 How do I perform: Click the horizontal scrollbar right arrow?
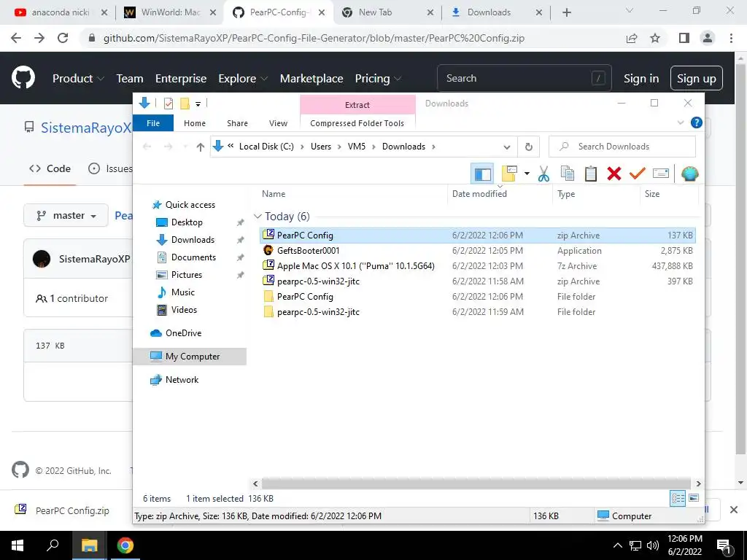click(698, 484)
